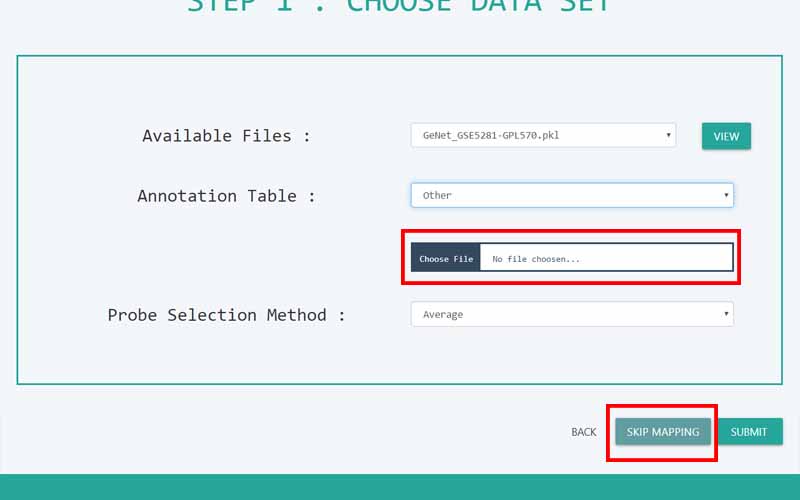This screenshot has height=500, width=800.
Task: Go back using the BACK link
Action: (583, 432)
